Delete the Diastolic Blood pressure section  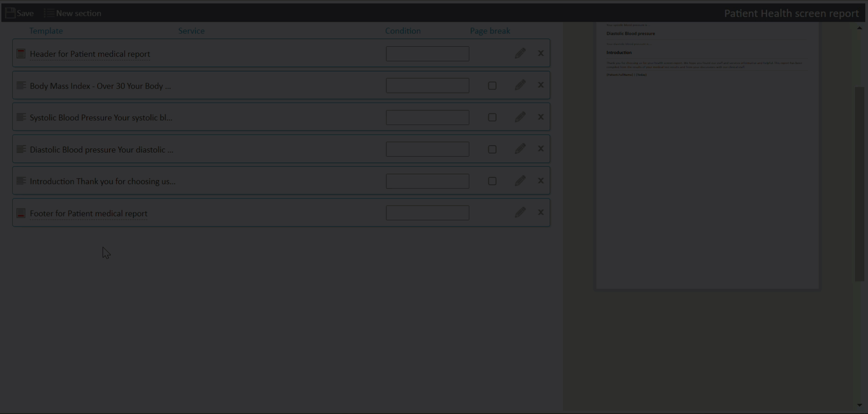(x=541, y=149)
